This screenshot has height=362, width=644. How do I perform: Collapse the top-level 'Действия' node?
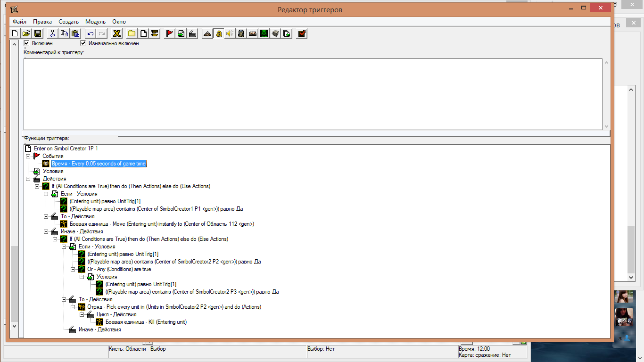[x=28, y=179]
